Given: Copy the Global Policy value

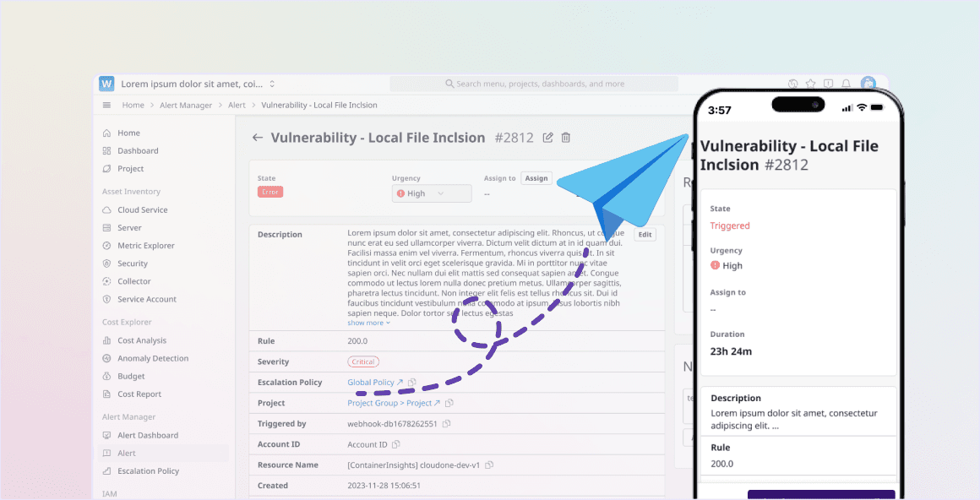Looking at the screenshot, I should coord(412,383).
